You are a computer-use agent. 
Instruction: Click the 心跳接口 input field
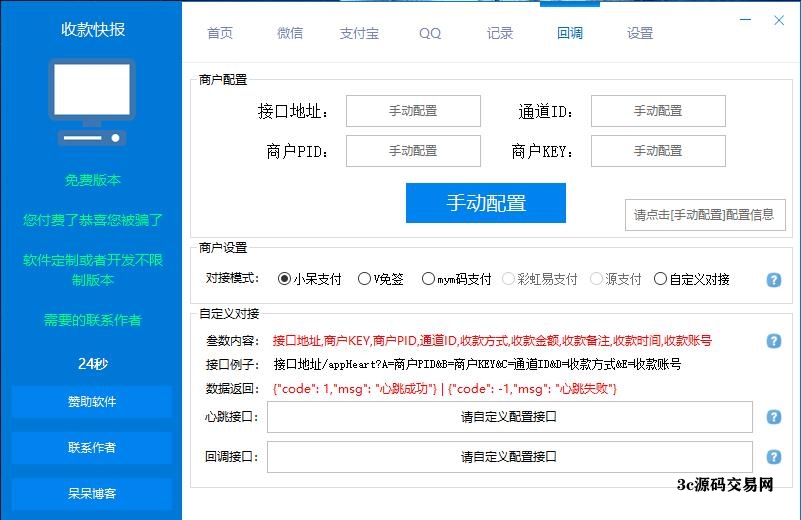click(x=510, y=417)
